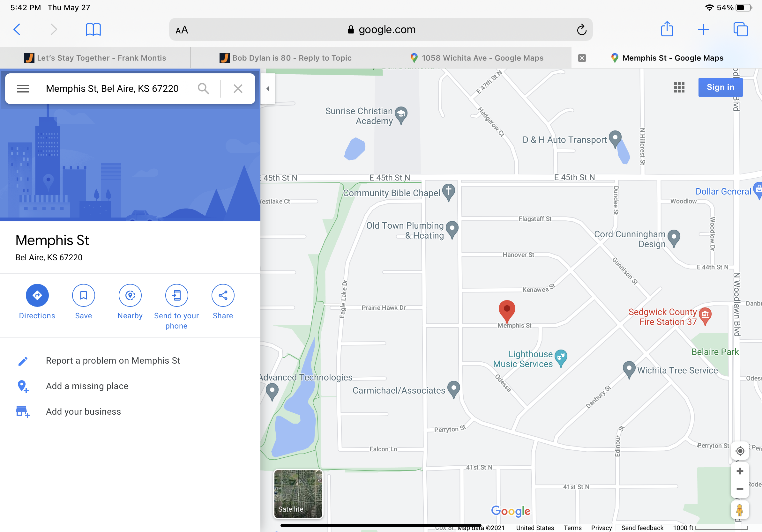
Task: Switch to 1058 Wichita Ave tab
Action: pyautogui.click(x=476, y=58)
